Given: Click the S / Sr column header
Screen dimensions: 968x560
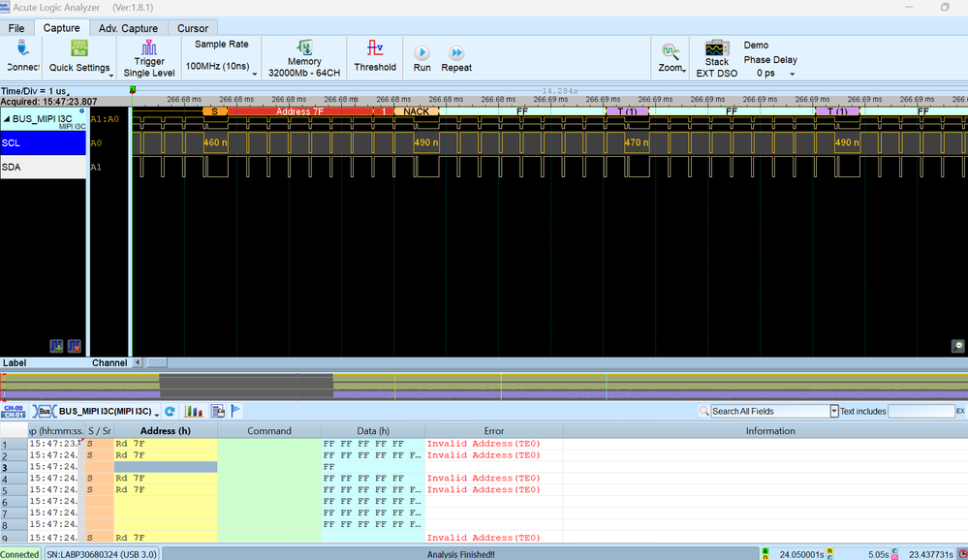Looking at the screenshot, I should tap(100, 431).
